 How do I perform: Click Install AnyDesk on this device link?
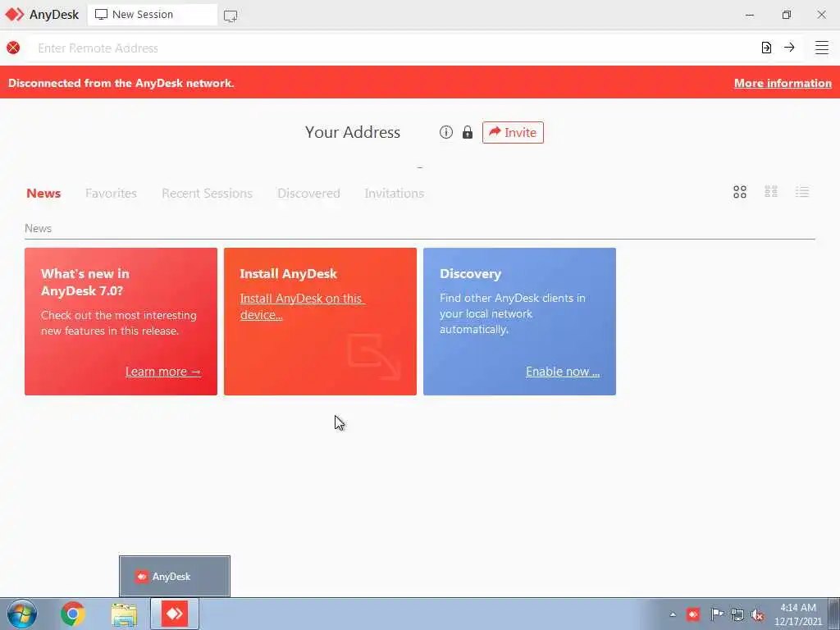[x=302, y=307]
